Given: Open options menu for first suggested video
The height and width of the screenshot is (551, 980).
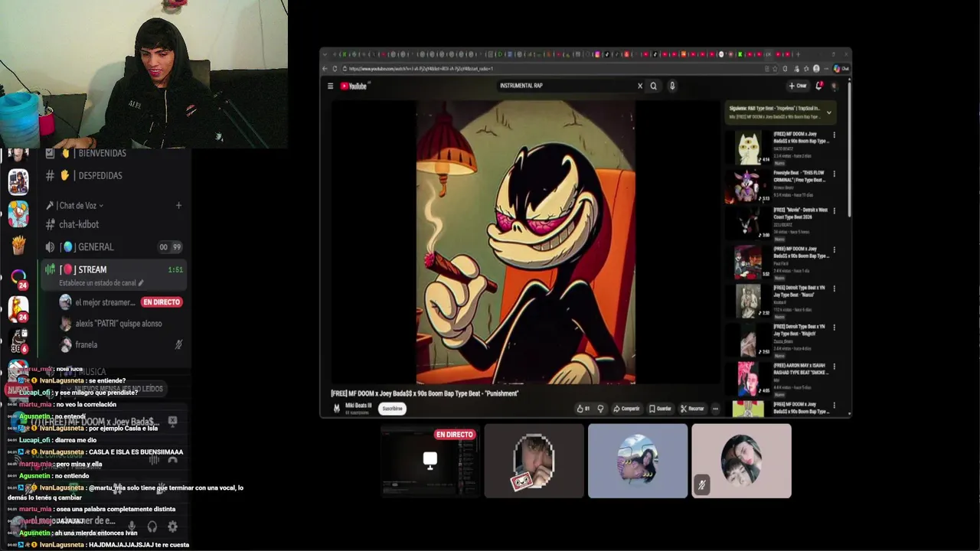Looking at the screenshot, I should 835,135.
